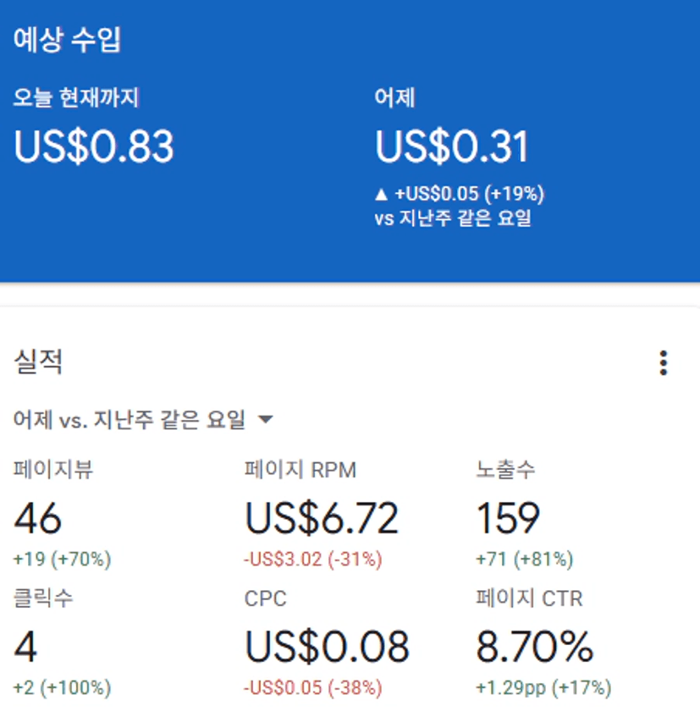Click the upward triangle increase indicator
This screenshot has height=728, width=700.
(381, 195)
